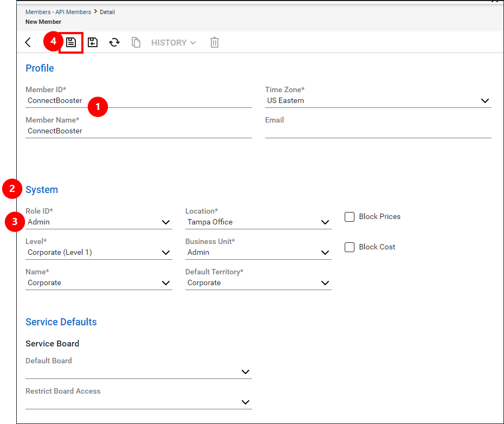Click the Delete trash icon

click(x=214, y=42)
